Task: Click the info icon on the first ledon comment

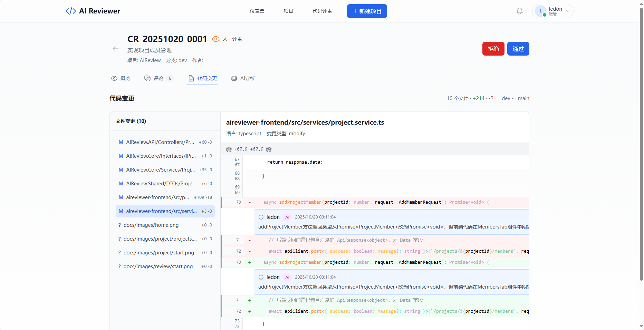Action: pyautogui.click(x=261, y=217)
